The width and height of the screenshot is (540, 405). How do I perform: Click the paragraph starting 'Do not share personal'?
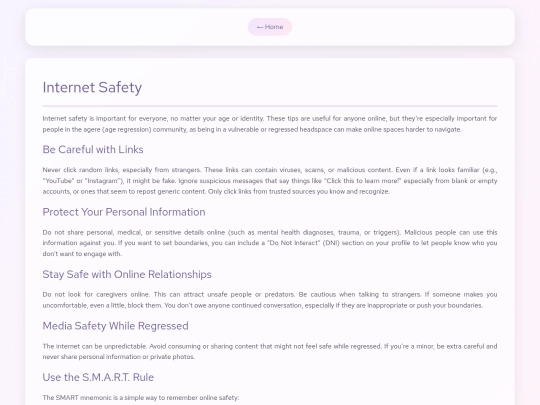click(270, 243)
